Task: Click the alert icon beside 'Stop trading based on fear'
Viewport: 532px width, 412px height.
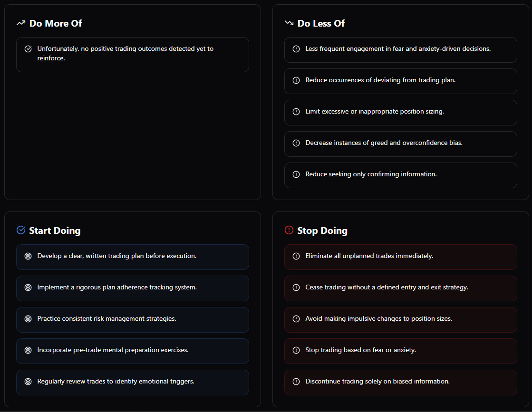Action: pos(296,350)
